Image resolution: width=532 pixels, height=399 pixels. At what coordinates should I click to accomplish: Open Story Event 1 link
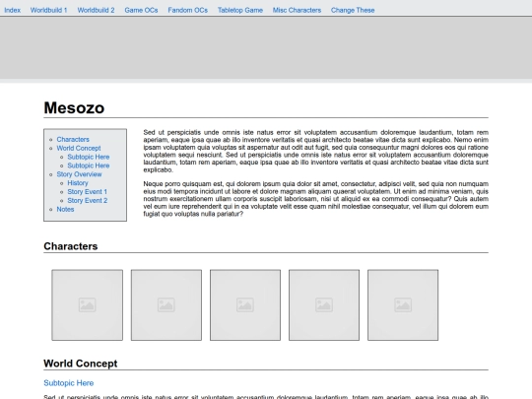coord(88,192)
